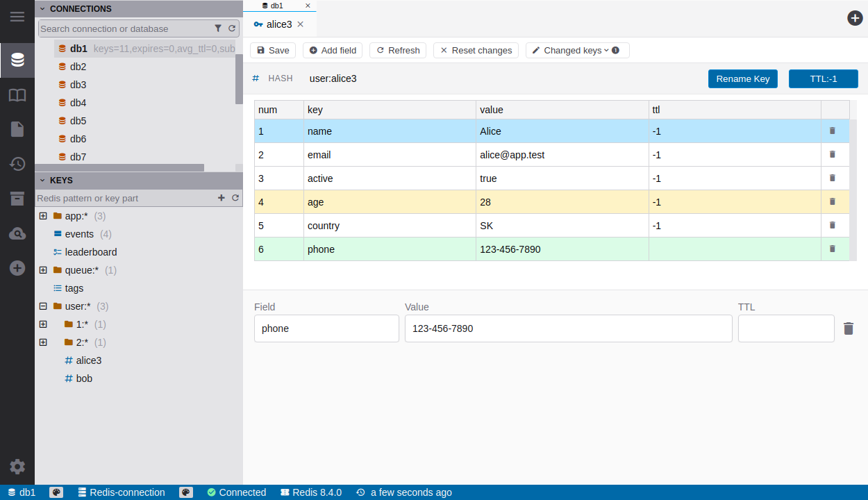
Task: Open the Changed keys dropdown
Action: click(x=577, y=51)
